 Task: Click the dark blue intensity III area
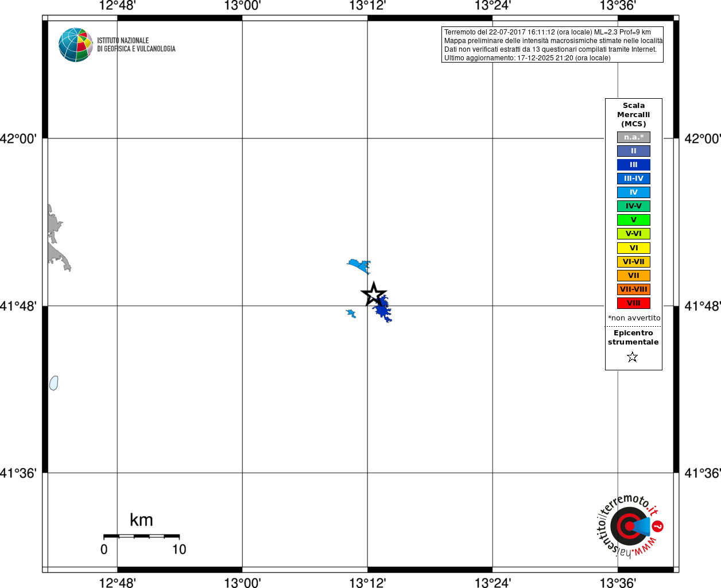coord(382,310)
